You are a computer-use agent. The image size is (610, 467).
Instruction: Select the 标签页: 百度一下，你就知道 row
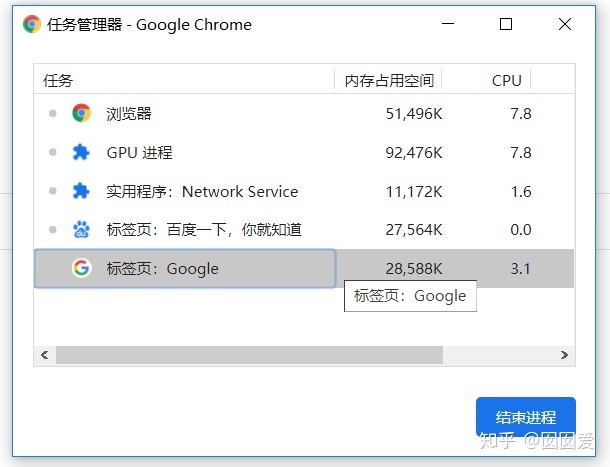click(304, 230)
